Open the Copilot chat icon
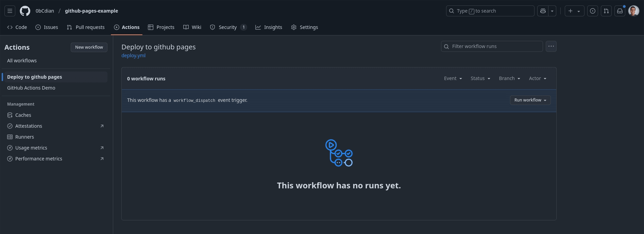This screenshot has width=644, height=234. tap(543, 11)
